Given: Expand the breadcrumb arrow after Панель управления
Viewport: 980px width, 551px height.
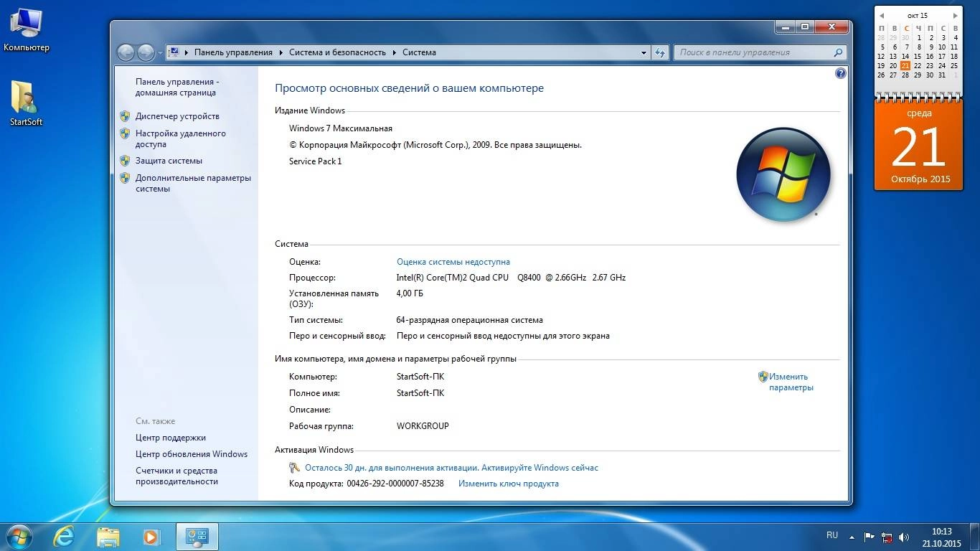Looking at the screenshot, I should [x=281, y=52].
